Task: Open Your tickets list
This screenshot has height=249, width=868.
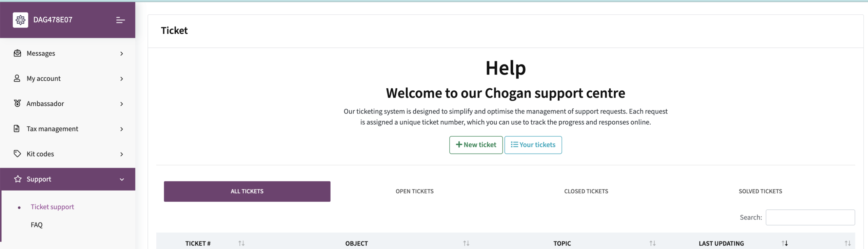Action: coord(533,145)
